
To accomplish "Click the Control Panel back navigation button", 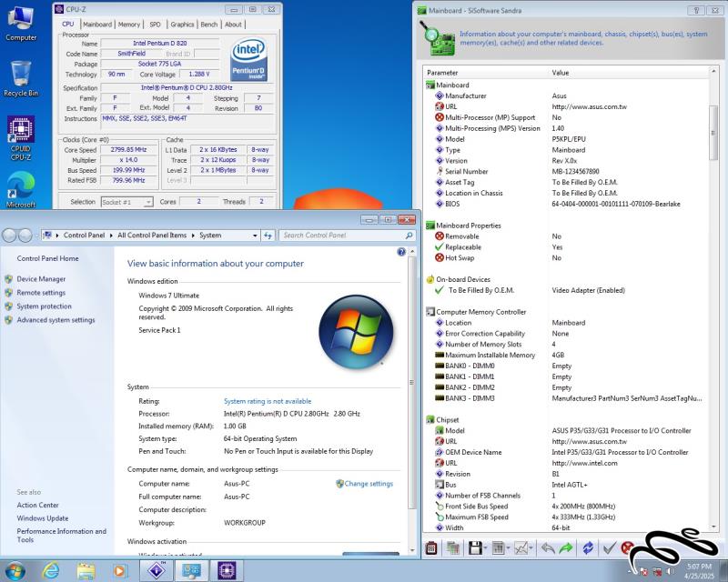I will point(9,236).
